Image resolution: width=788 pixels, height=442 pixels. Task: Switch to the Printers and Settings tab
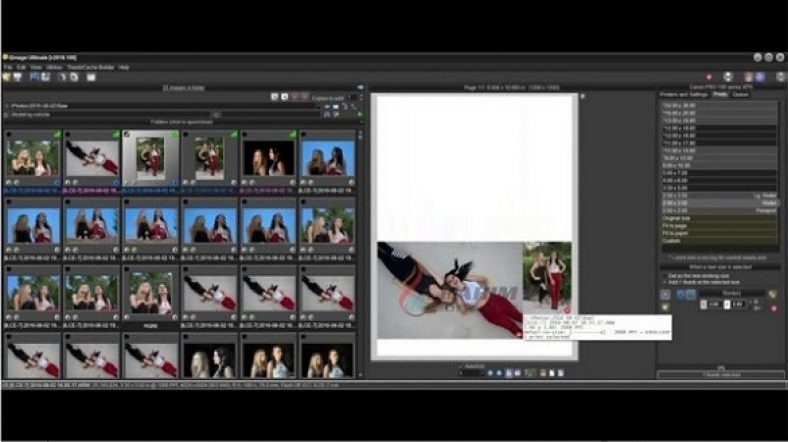point(683,94)
